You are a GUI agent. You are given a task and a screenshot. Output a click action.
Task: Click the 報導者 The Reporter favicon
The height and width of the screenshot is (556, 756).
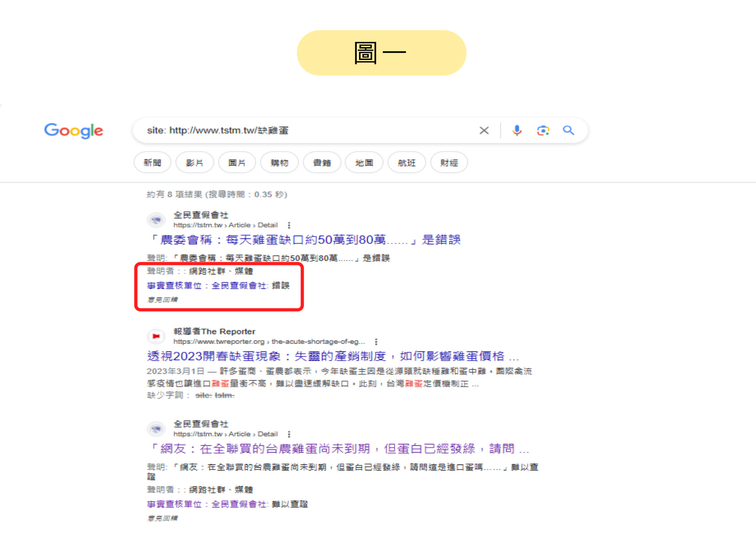(x=156, y=336)
